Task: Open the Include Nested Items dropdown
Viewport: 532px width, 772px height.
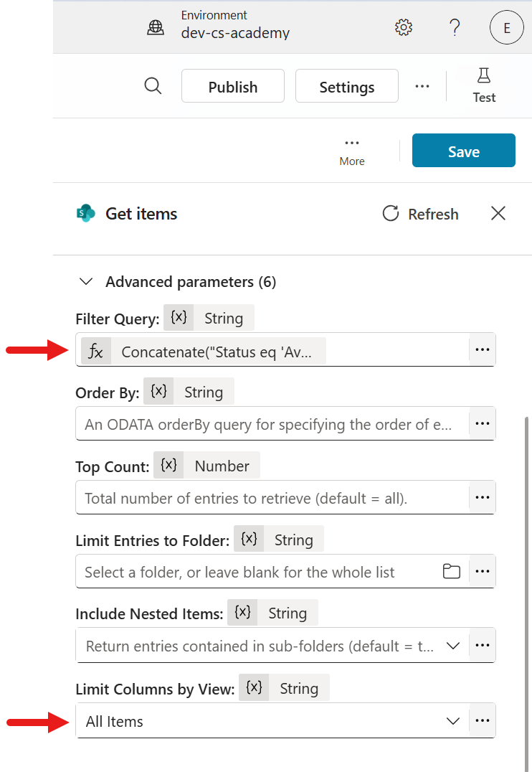Action: pyautogui.click(x=453, y=645)
